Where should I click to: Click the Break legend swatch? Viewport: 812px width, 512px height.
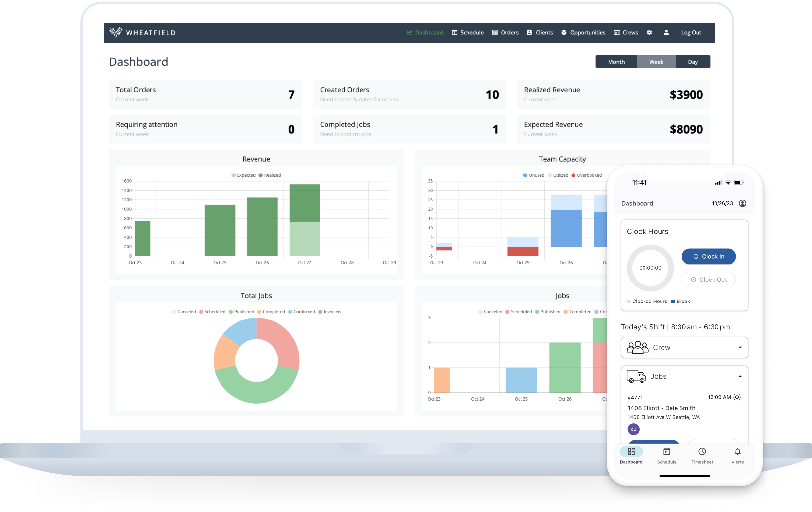click(672, 302)
